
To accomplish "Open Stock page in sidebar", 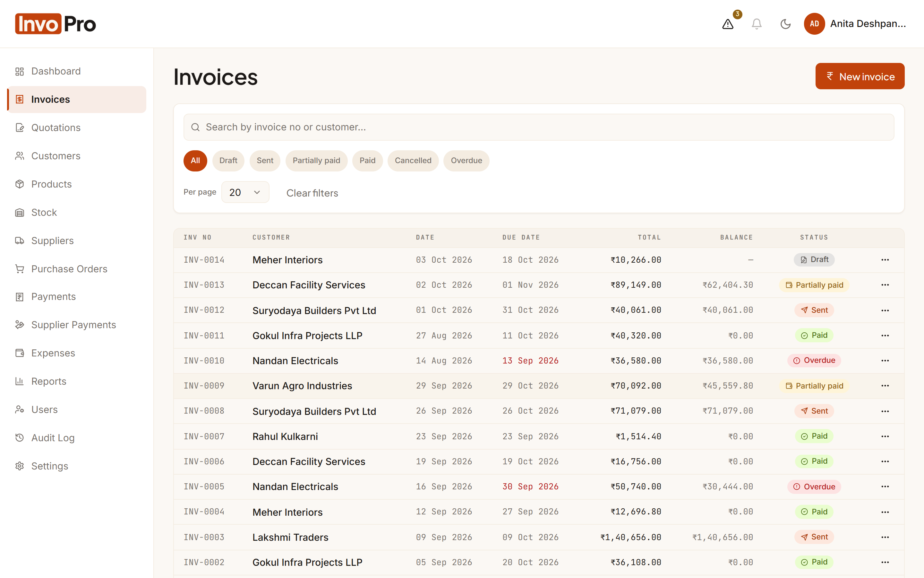I will (x=77, y=212).
